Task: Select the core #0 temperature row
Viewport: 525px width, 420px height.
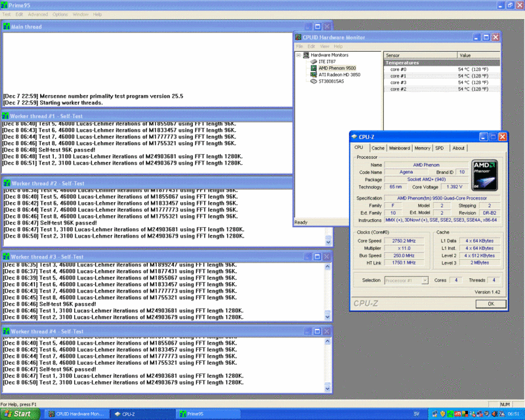Action: pyautogui.click(x=442, y=70)
